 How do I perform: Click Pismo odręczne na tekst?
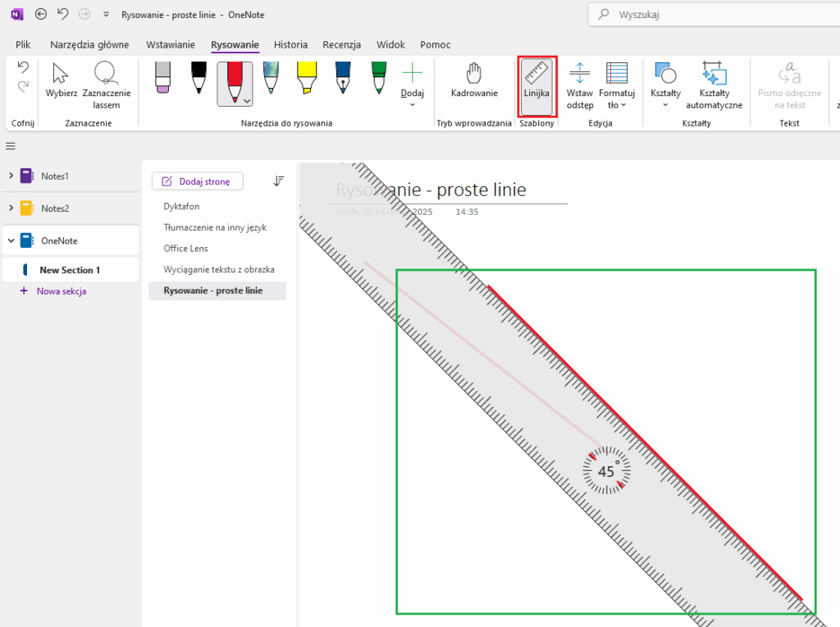click(x=789, y=85)
